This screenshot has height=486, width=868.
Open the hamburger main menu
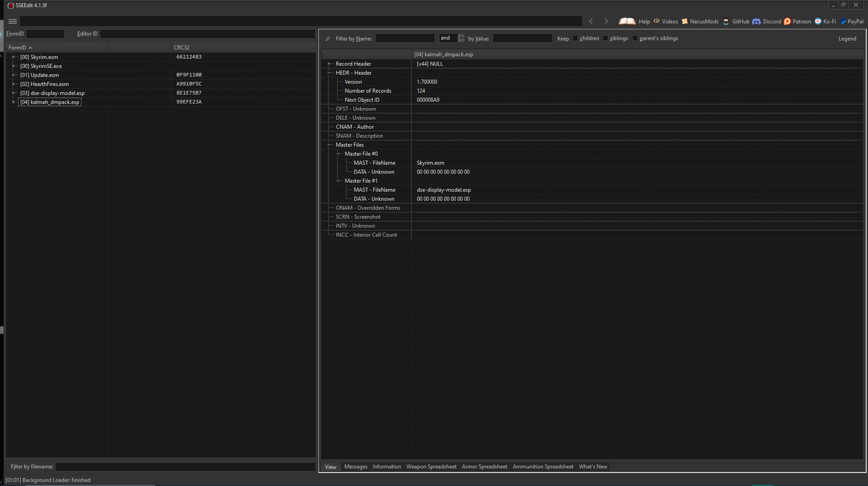(x=13, y=21)
